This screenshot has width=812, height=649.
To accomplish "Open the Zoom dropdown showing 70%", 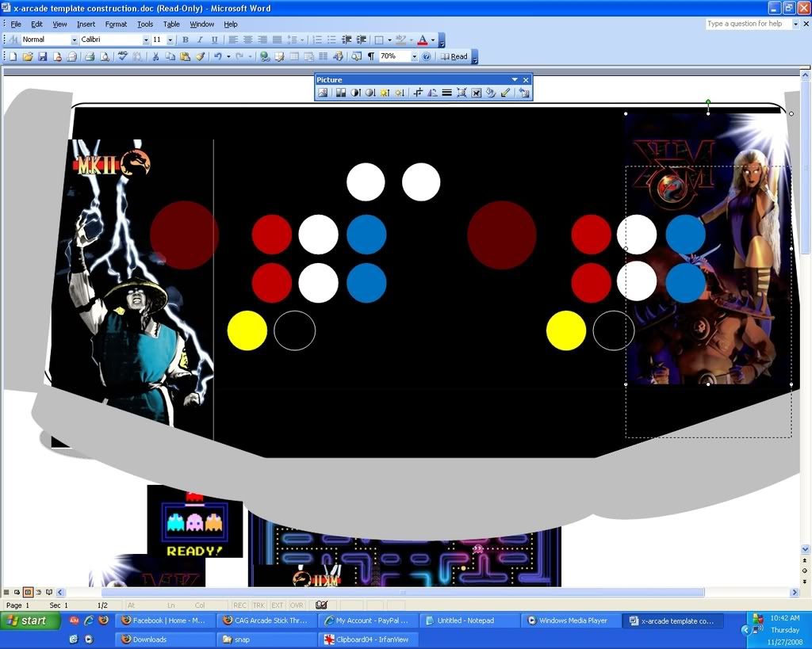I will click(414, 56).
